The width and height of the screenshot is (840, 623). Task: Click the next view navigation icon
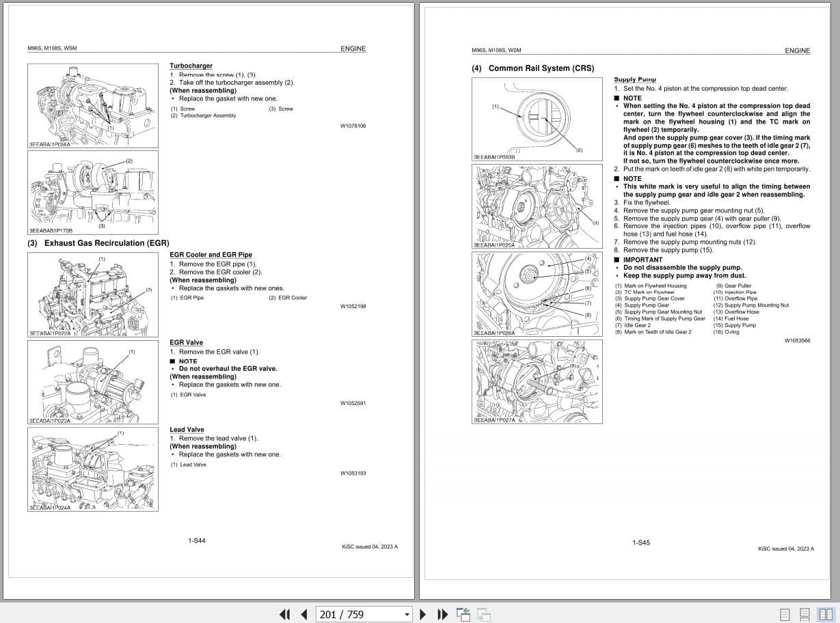point(483,614)
